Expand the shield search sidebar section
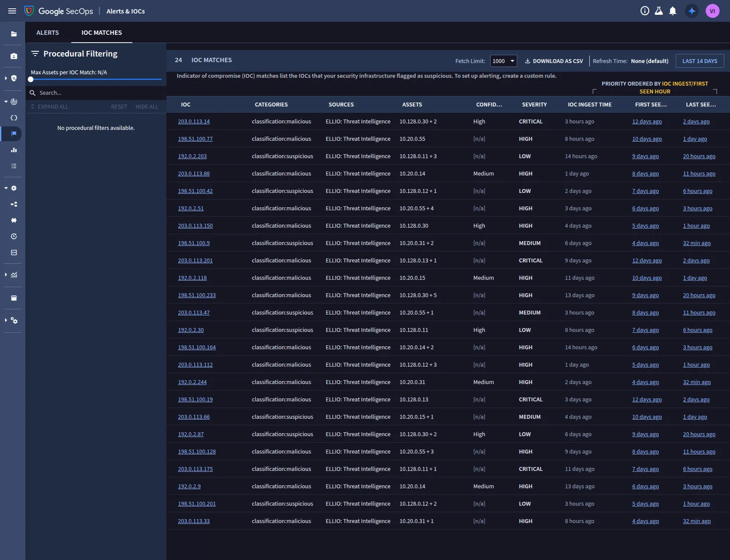 pos(6,78)
